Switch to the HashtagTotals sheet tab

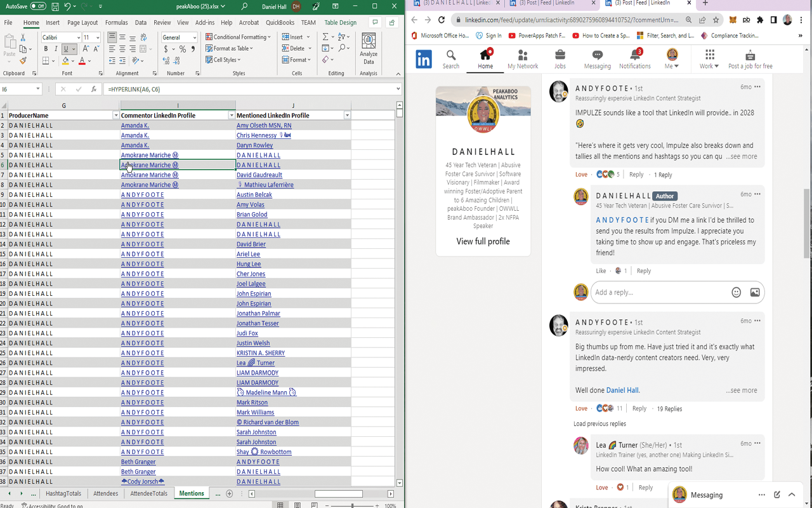pos(63,493)
